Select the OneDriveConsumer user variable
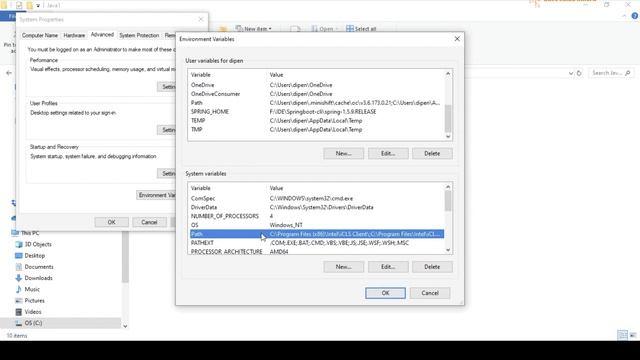Viewport: 640px width, 360px height. 316,94
